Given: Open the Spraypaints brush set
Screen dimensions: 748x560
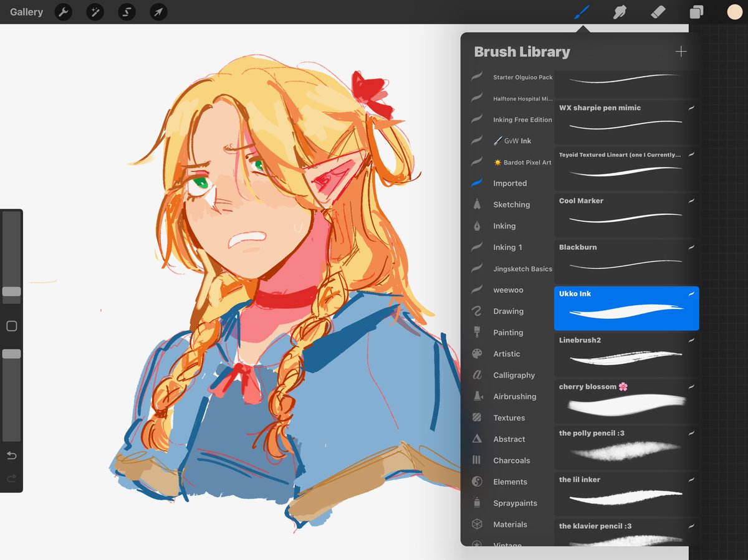Looking at the screenshot, I should coord(511,503).
